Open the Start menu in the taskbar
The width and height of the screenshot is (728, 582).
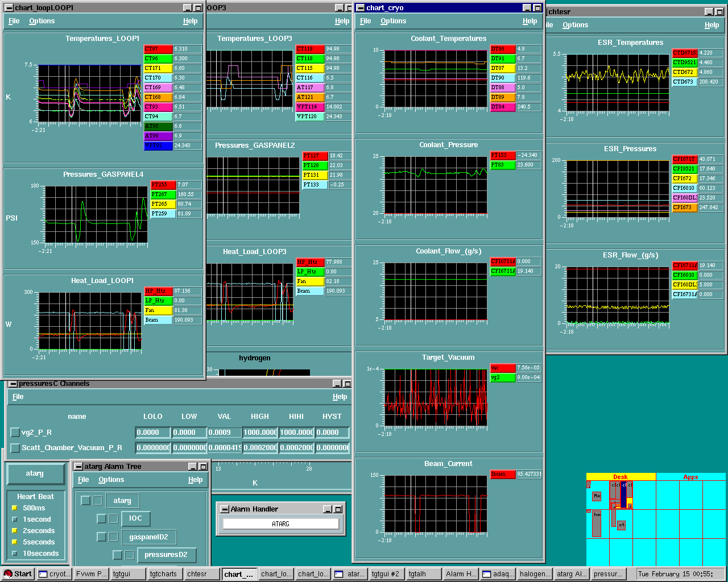(x=17, y=574)
